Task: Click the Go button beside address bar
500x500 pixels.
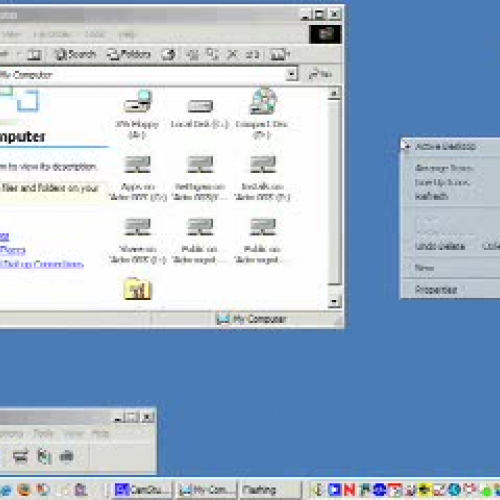Action: (320, 74)
